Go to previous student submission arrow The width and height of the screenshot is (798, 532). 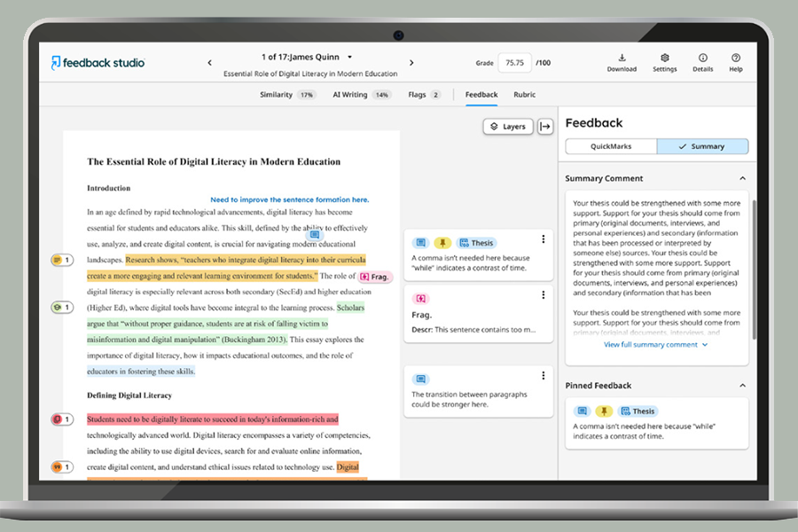(209, 63)
